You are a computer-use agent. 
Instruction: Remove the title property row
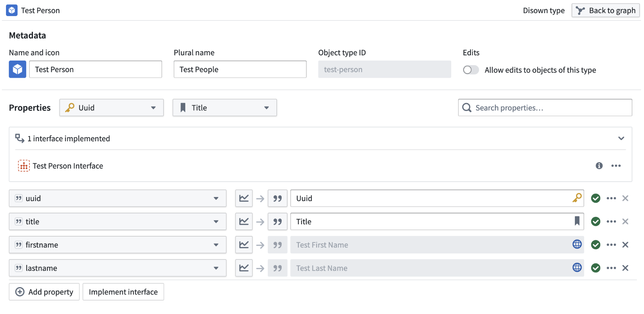click(625, 221)
